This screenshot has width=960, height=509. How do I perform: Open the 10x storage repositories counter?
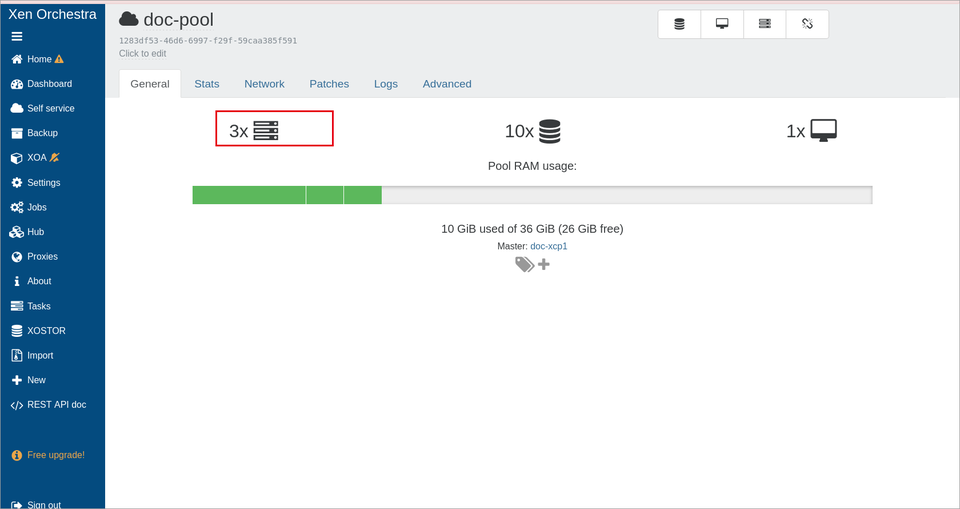tap(533, 131)
